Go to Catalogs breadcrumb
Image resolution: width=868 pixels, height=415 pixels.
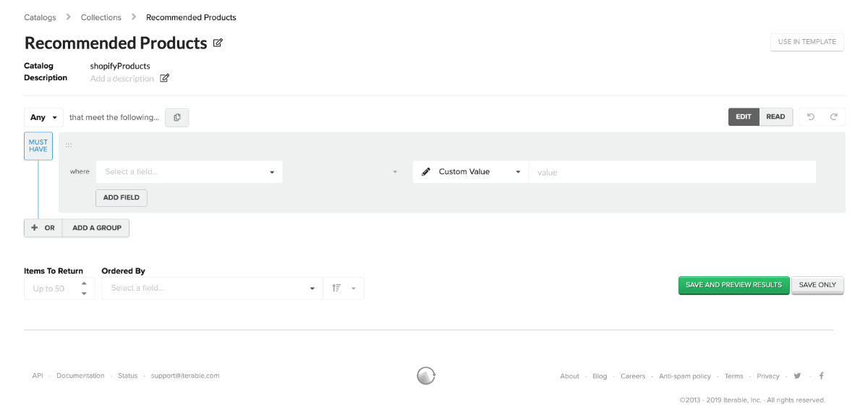coord(40,17)
